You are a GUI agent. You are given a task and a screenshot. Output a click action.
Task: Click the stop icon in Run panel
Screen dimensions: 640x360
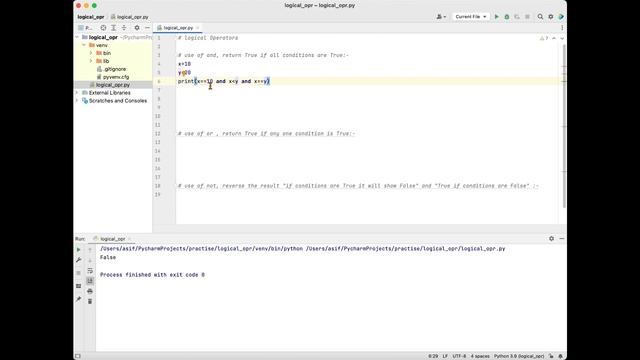(79, 273)
